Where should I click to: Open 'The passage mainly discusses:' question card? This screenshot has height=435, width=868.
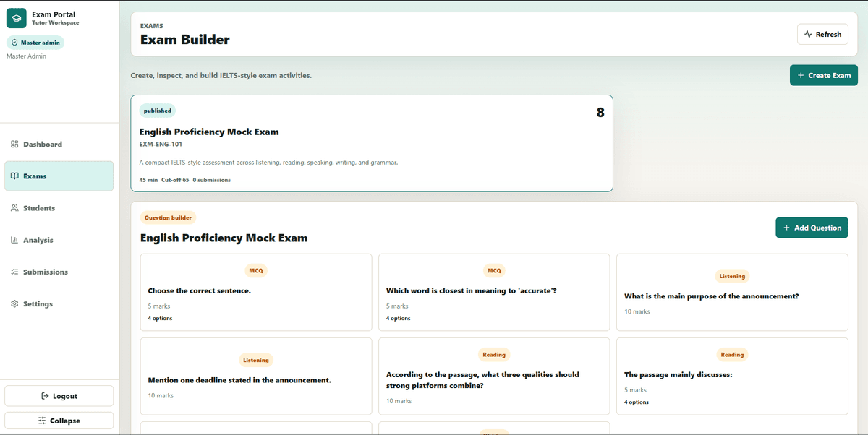pyautogui.click(x=732, y=376)
